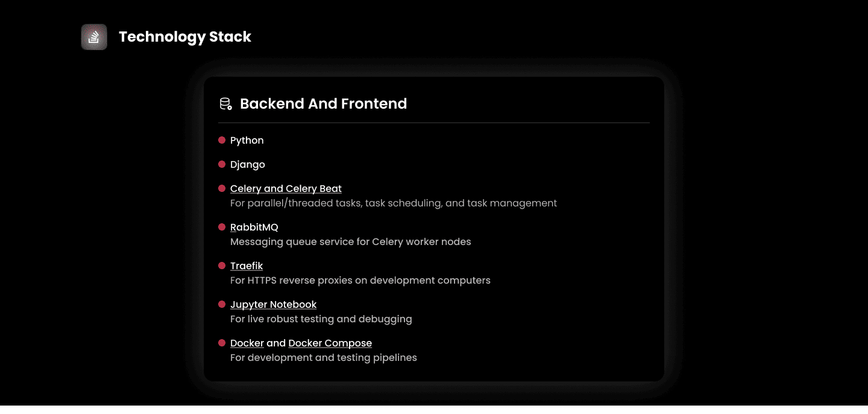
Task: Click the red bullet beside Traefik
Action: tap(222, 266)
